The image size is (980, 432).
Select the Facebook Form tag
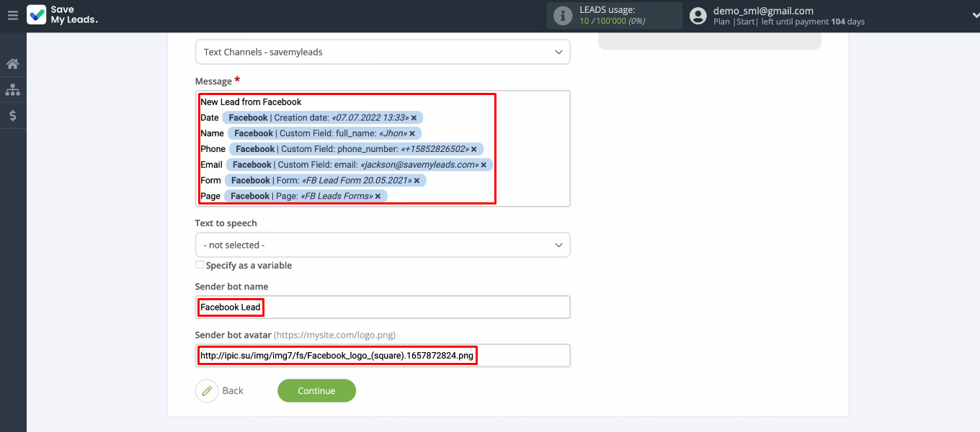pyautogui.click(x=326, y=181)
